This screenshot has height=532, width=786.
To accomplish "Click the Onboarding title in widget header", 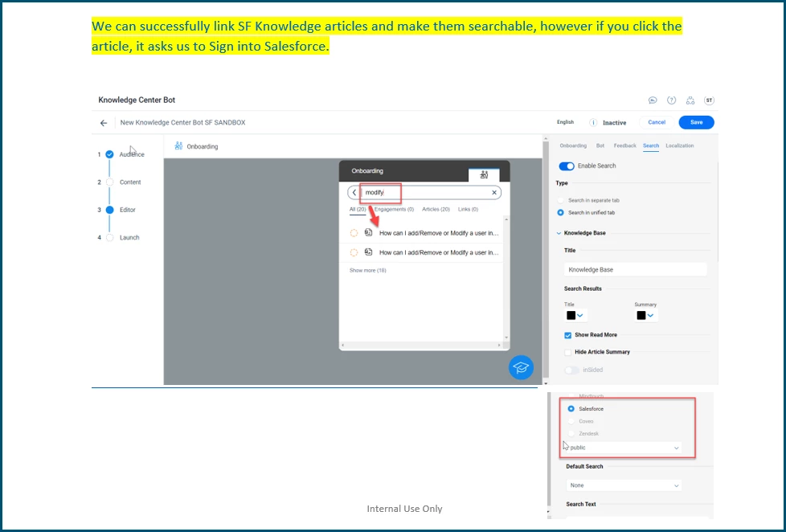I will (x=367, y=171).
